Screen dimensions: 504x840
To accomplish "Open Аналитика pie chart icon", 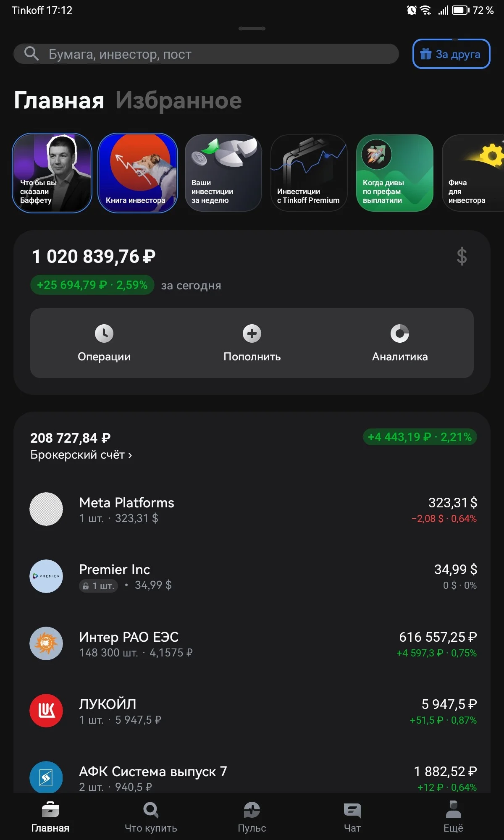I will 400,333.
